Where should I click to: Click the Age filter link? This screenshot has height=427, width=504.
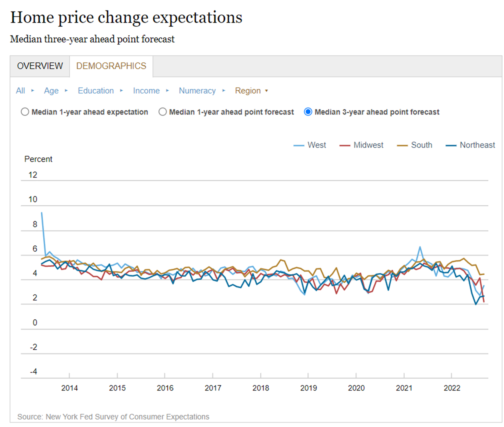pos(51,91)
